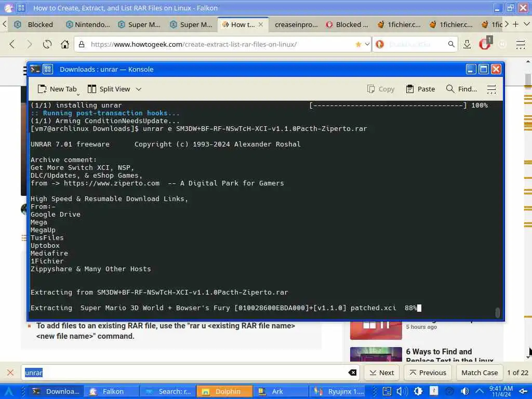Click the show desktop arrow icon
This screenshot has height=399, width=532.
523,391
